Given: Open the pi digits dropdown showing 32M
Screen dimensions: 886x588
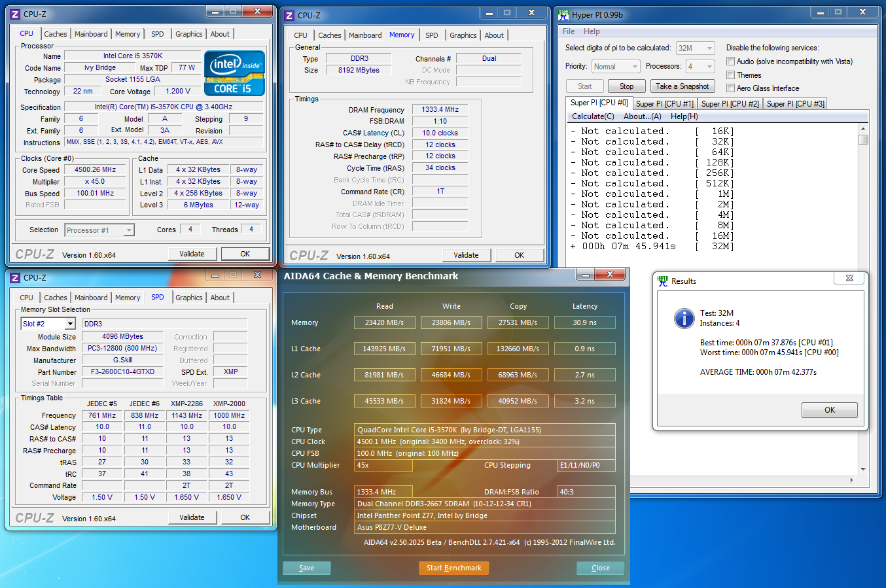Looking at the screenshot, I should [695, 48].
